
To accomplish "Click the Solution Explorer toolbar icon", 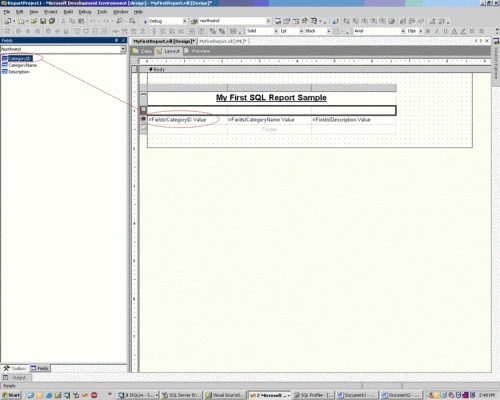I will tap(278, 21).
